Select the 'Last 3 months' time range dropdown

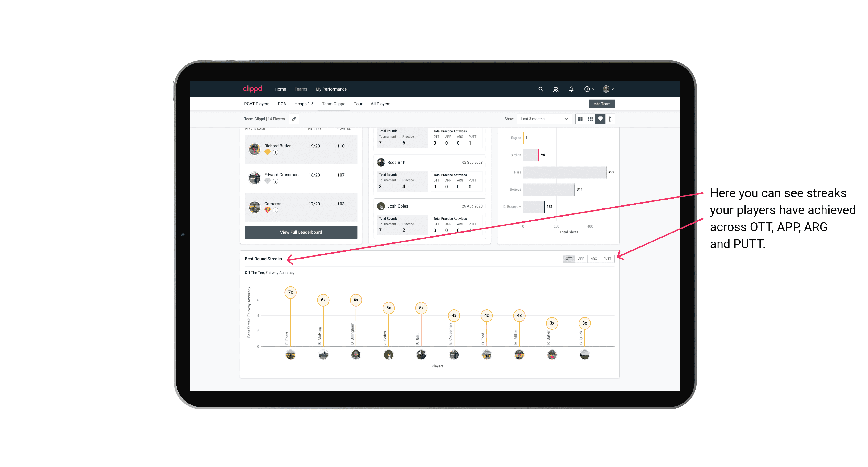pyautogui.click(x=544, y=119)
